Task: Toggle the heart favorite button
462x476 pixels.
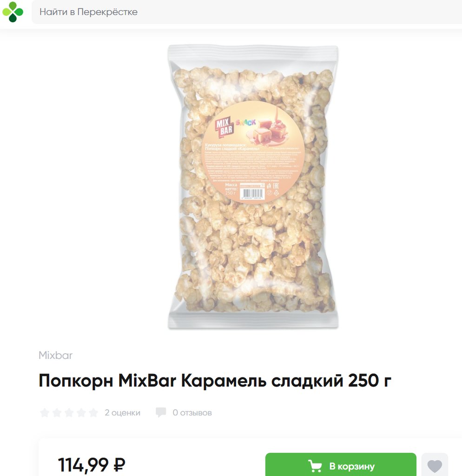Action: 435,465
